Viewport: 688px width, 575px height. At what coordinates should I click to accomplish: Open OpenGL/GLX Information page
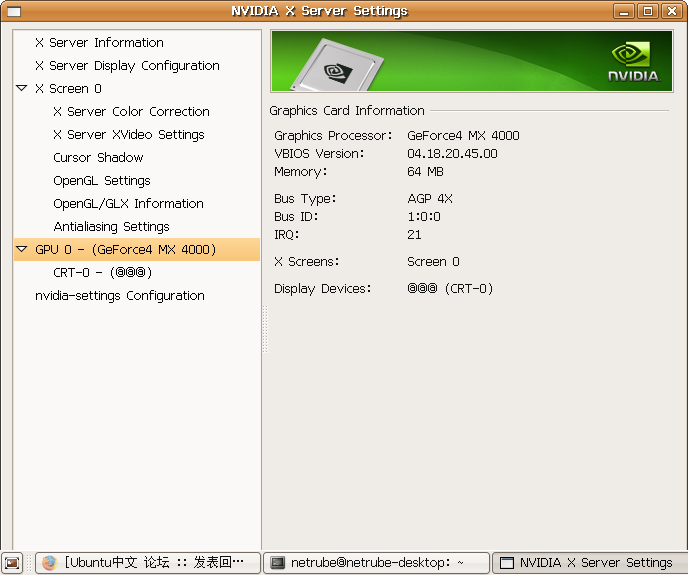coord(129,204)
